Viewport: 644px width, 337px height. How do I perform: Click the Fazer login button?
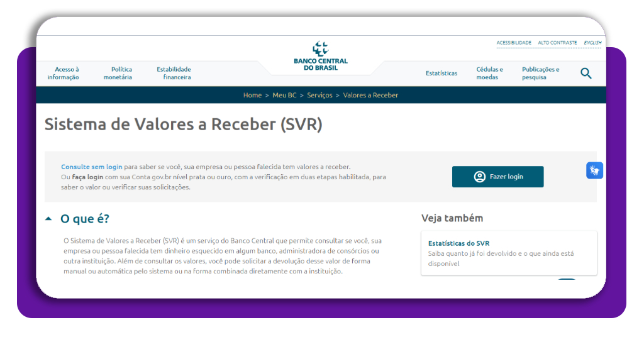498,177
